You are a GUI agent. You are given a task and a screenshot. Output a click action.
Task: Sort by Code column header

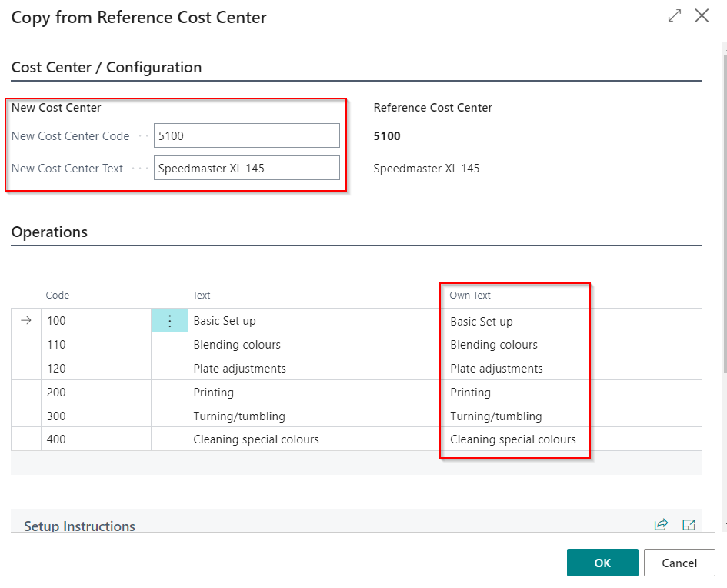tap(58, 295)
